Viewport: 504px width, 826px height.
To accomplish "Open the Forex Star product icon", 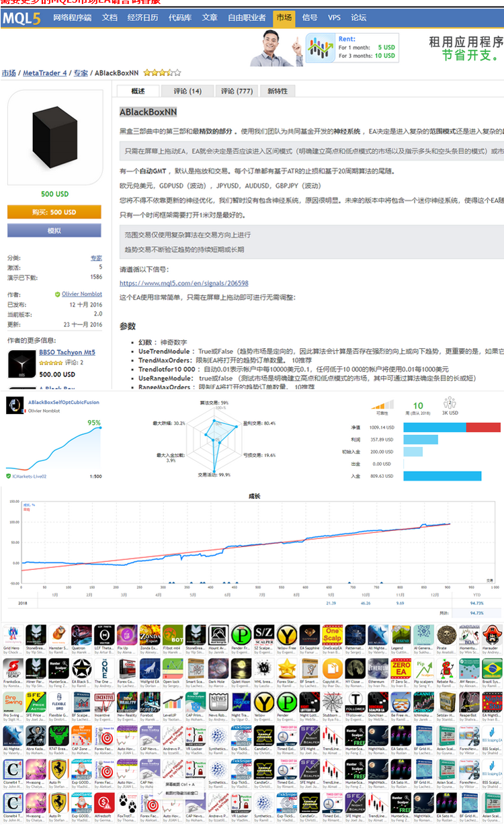I will tap(288, 668).
